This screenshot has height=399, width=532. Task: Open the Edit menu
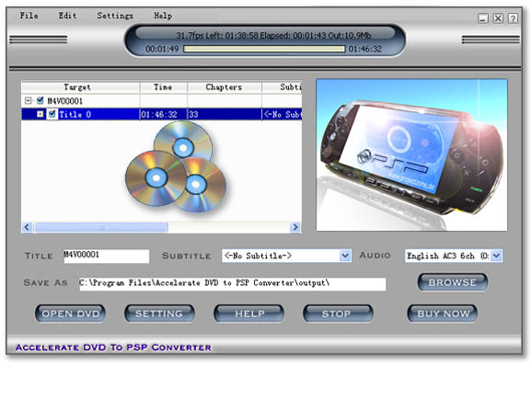[67, 16]
